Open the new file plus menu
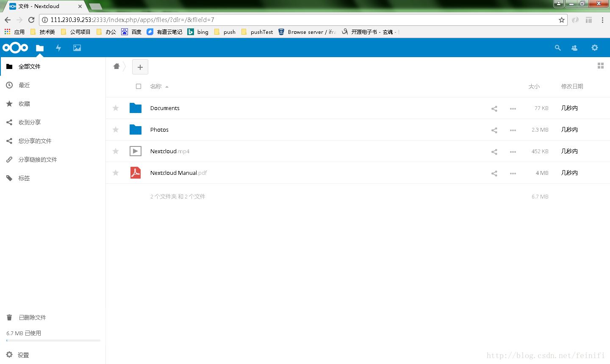 pyautogui.click(x=140, y=67)
